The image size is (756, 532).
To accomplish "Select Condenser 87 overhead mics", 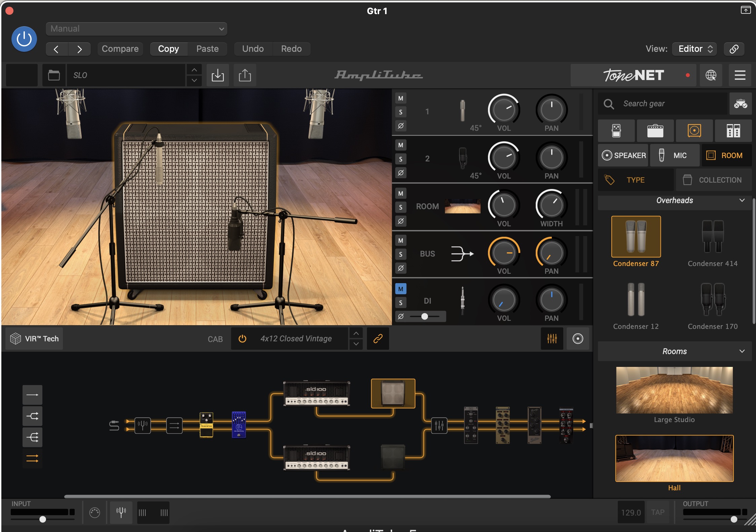I will (x=636, y=242).
